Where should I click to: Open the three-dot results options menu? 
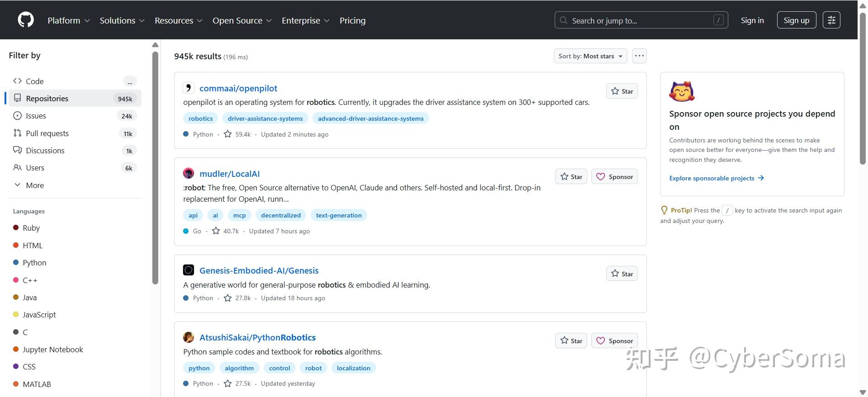(639, 56)
